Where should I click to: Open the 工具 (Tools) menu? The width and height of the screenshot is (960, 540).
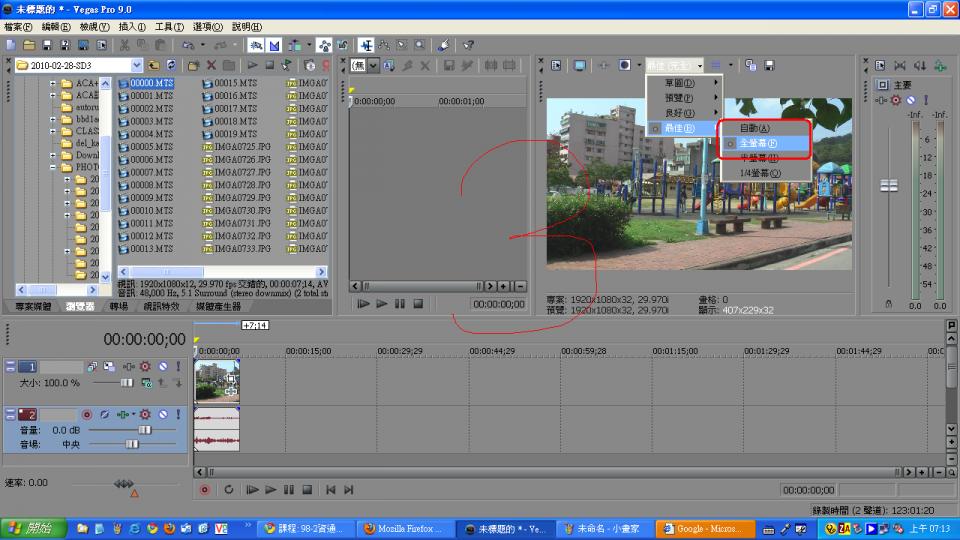[169, 26]
